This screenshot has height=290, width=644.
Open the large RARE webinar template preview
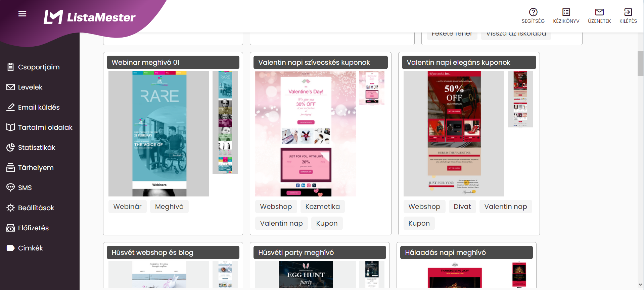pos(159,133)
